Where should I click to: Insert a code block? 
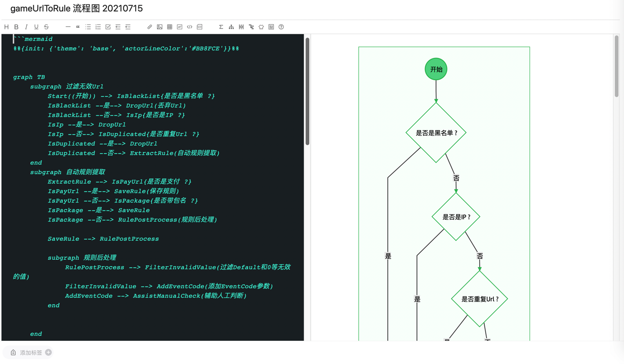(200, 27)
